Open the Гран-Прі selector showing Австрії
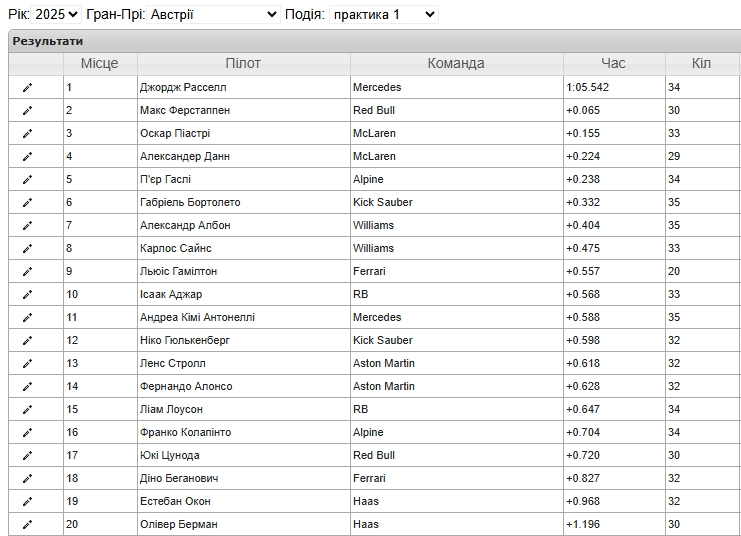The height and width of the screenshot is (536, 741). (213, 15)
